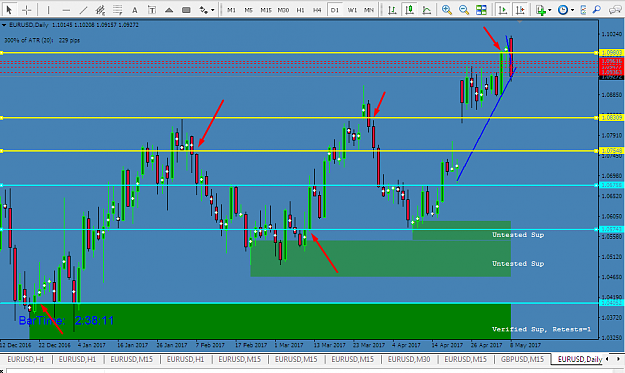Pick the horizontal line drawing tool
Image resolution: width=625 pixels, height=373 pixels.
pyautogui.click(x=66, y=10)
